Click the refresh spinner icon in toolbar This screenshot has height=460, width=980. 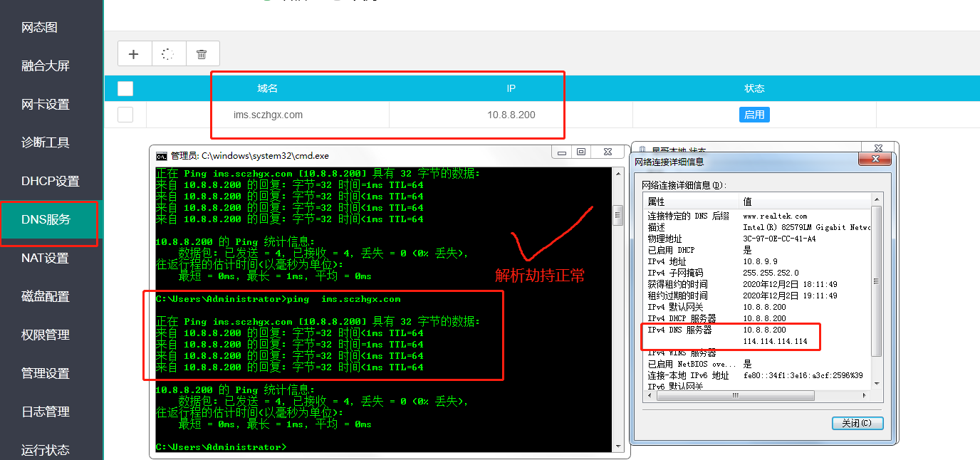[x=168, y=54]
